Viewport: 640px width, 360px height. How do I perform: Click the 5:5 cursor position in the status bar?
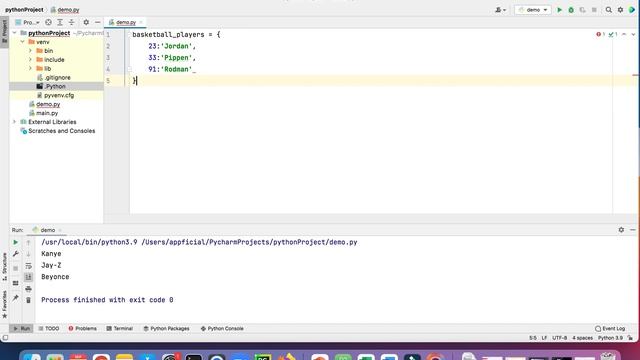(533, 338)
